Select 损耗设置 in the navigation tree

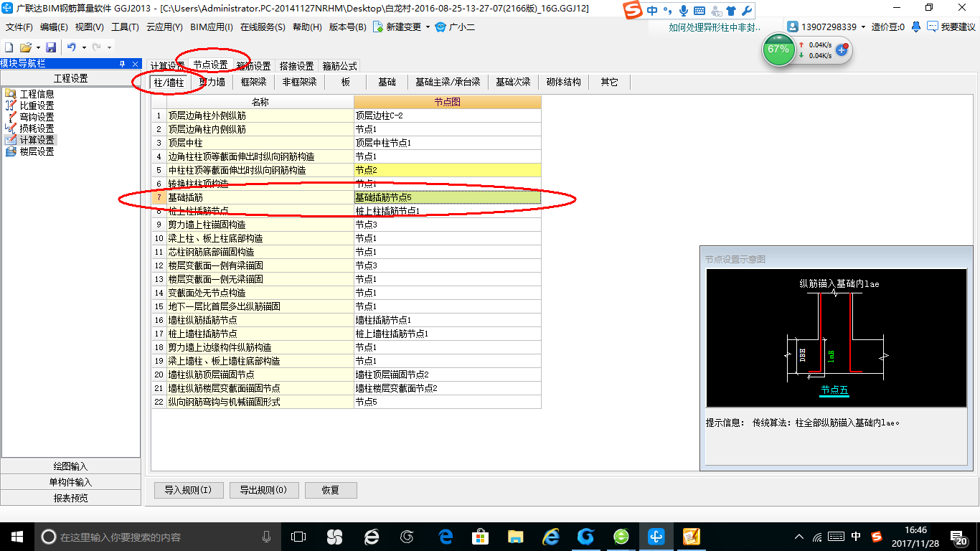pyautogui.click(x=37, y=128)
